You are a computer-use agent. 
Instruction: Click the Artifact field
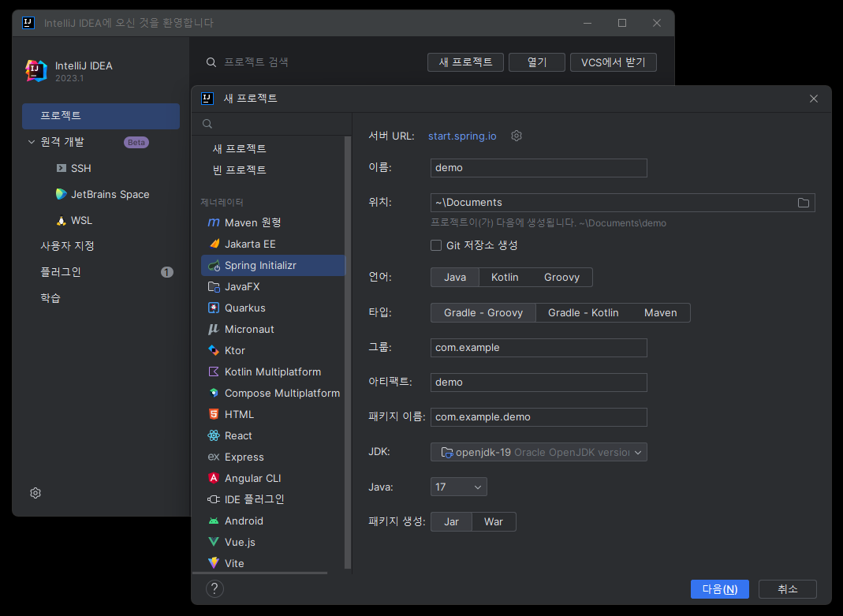point(539,383)
